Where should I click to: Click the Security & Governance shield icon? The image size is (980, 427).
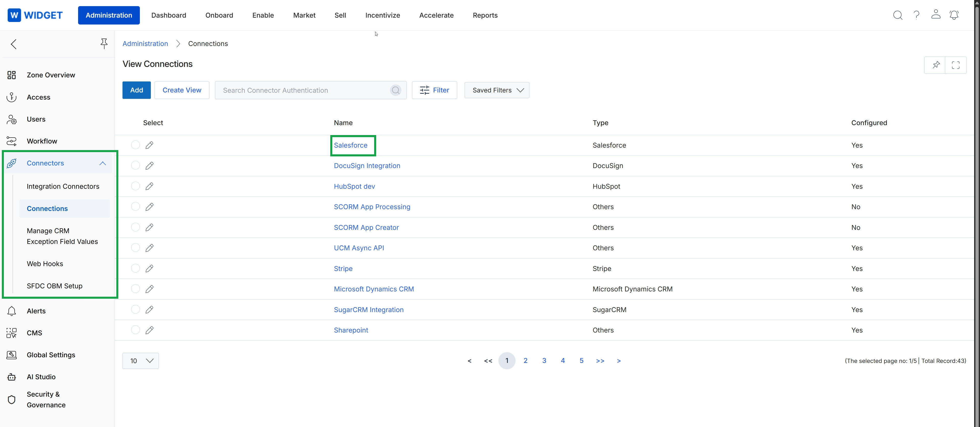pos(11,400)
